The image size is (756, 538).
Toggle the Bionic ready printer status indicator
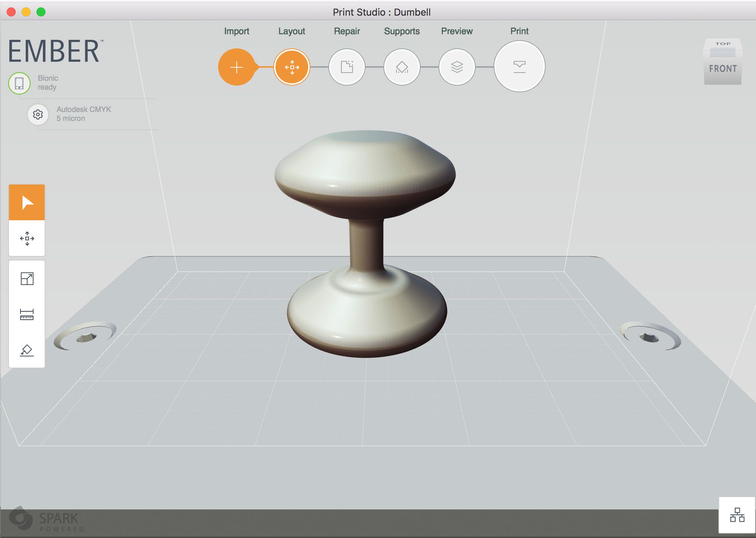click(x=19, y=83)
